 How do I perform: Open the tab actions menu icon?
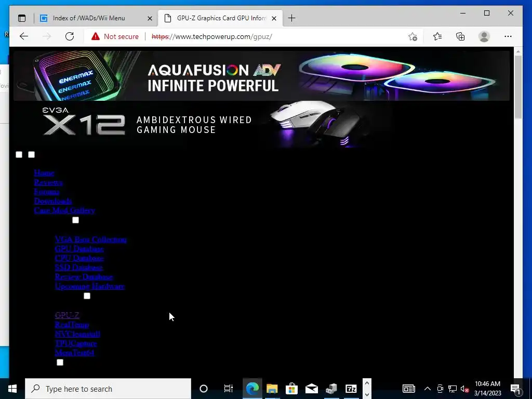tap(22, 18)
